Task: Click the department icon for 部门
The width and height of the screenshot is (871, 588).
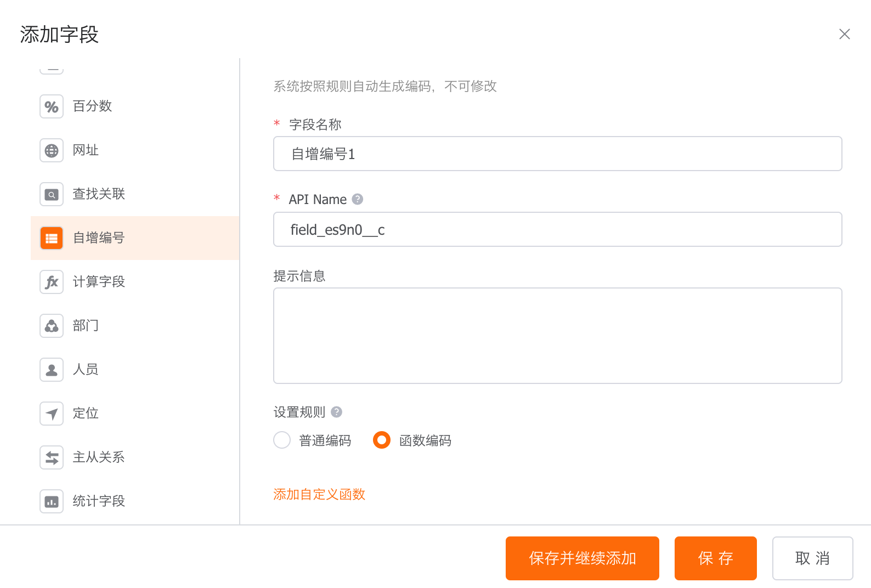Action: [52, 326]
